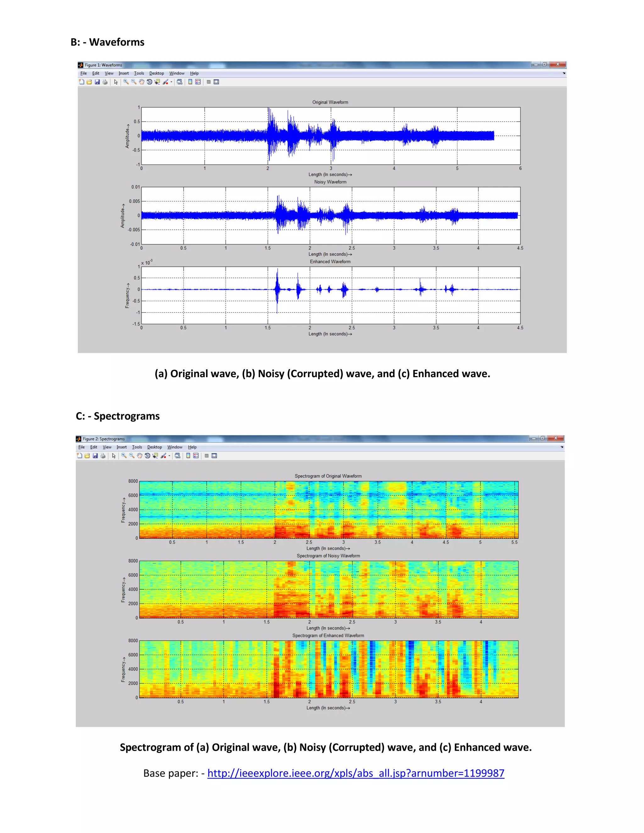
Task: Click Save icon in Spectrograms toolbar
Action: tap(95, 456)
